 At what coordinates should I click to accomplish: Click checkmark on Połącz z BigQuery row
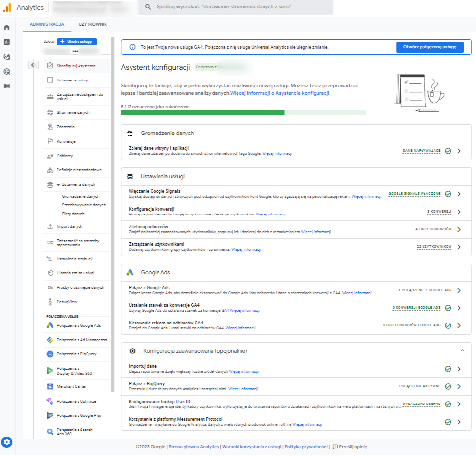448,386
